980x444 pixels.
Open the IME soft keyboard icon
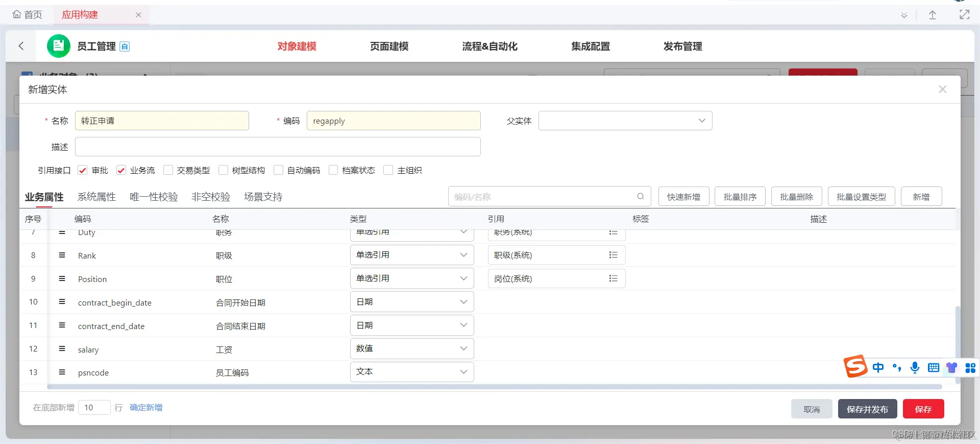click(934, 367)
